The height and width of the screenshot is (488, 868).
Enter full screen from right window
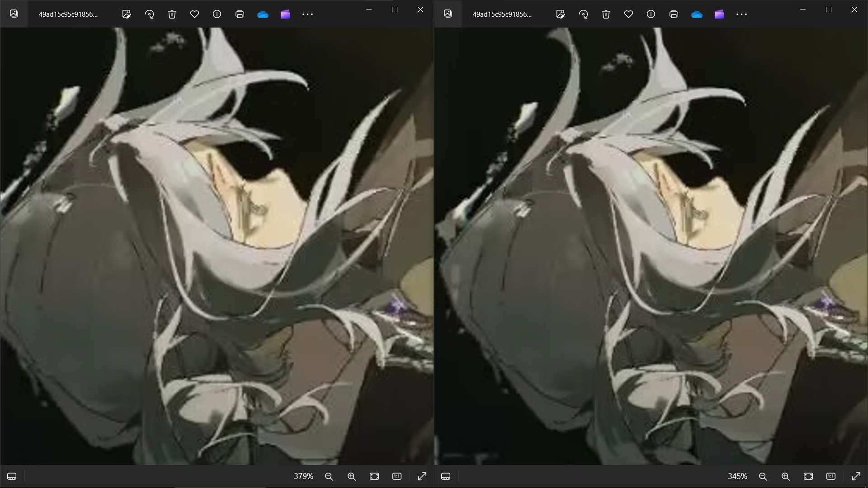(856, 476)
